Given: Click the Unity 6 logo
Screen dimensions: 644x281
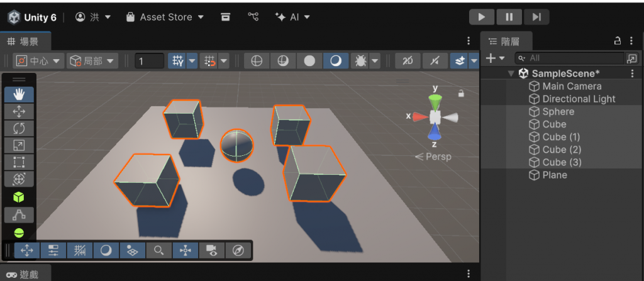Looking at the screenshot, I should point(14,17).
